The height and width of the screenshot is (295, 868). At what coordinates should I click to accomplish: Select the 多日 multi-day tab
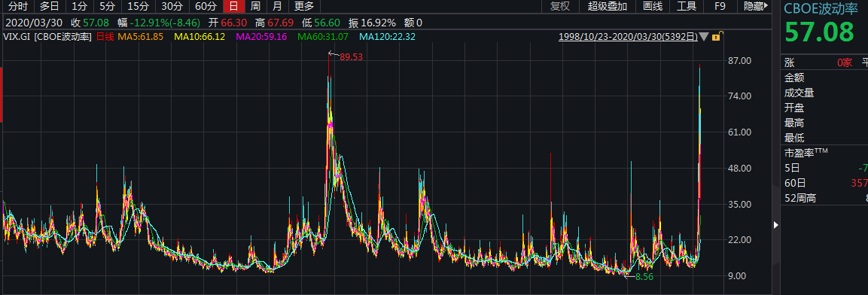49,6
